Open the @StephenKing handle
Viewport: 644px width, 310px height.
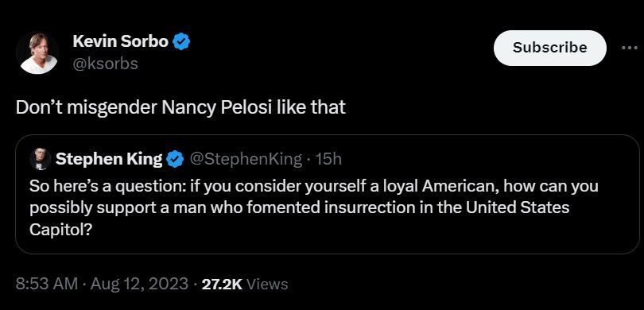pos(245,159)
